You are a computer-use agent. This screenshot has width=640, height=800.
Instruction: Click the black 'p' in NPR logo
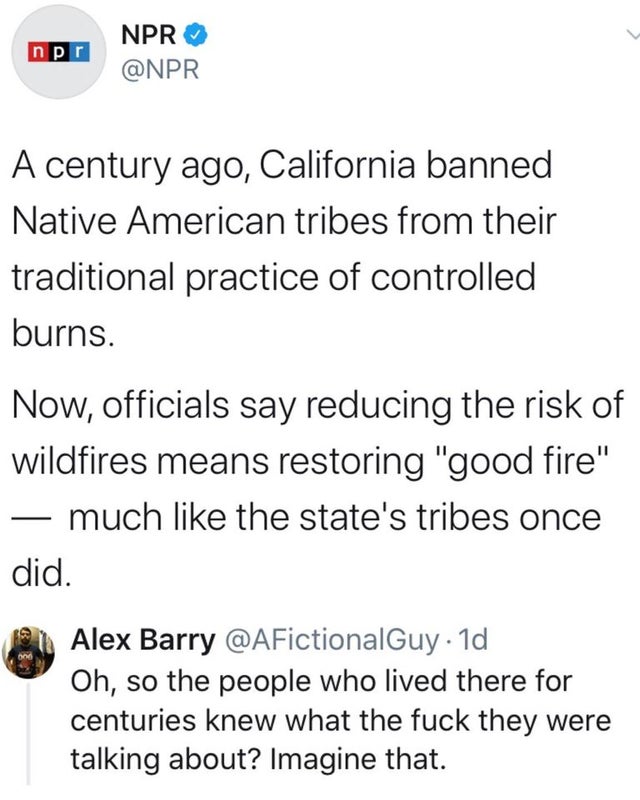coord(58,53)
